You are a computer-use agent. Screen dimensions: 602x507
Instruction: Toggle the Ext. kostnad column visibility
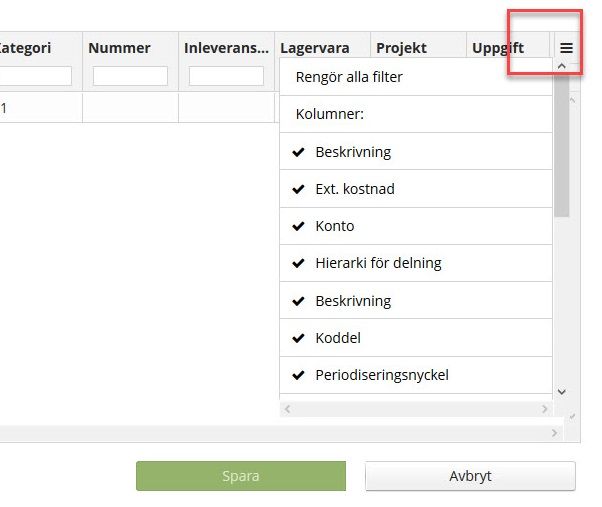click(348, 189)
